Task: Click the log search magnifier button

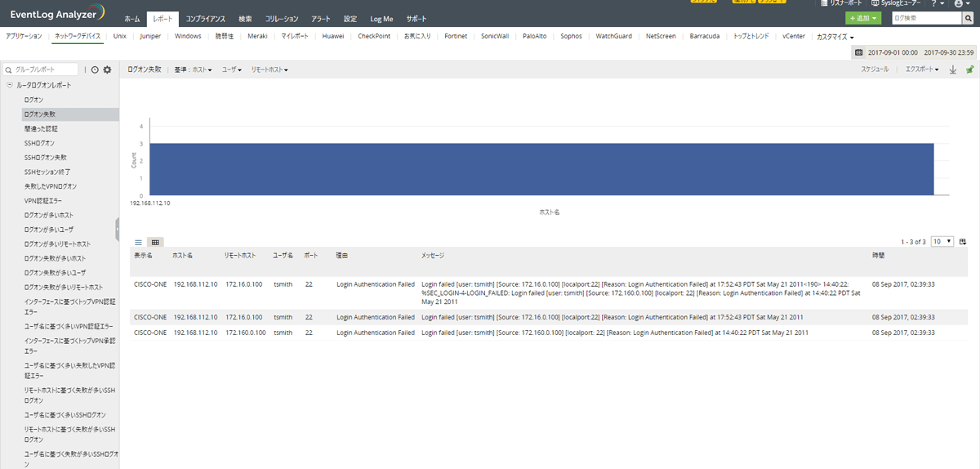Action: click(967, 17)
